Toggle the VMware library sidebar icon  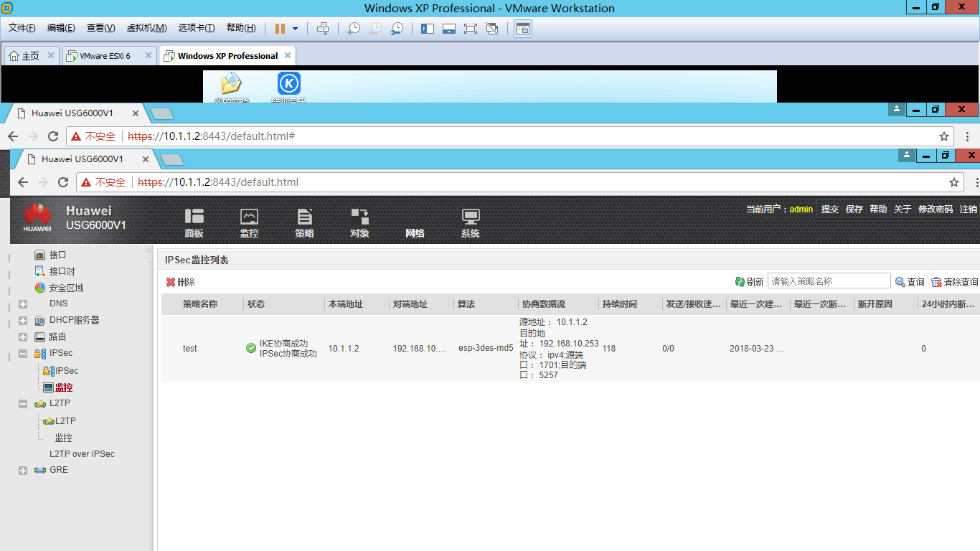pos(428,29)
